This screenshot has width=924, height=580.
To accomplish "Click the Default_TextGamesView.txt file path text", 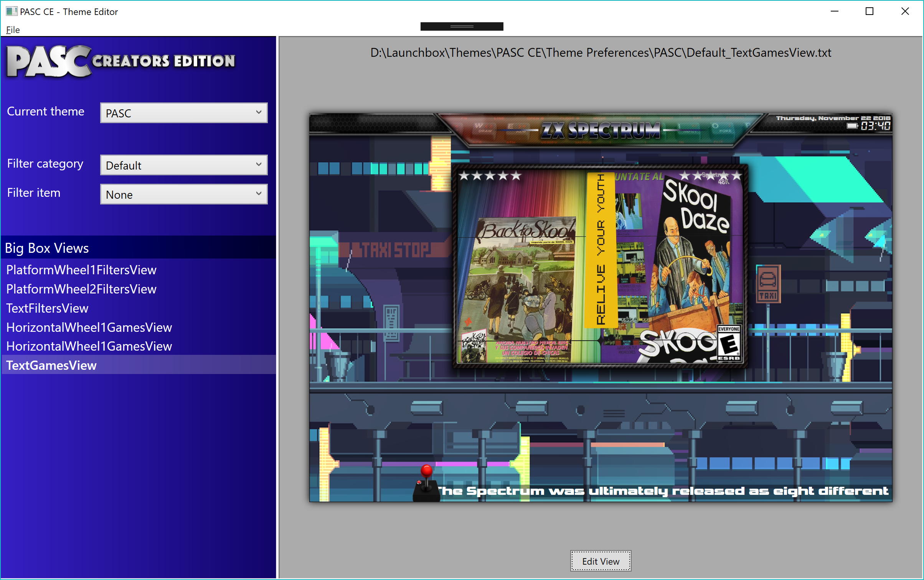I will click(x=601, y=53).
